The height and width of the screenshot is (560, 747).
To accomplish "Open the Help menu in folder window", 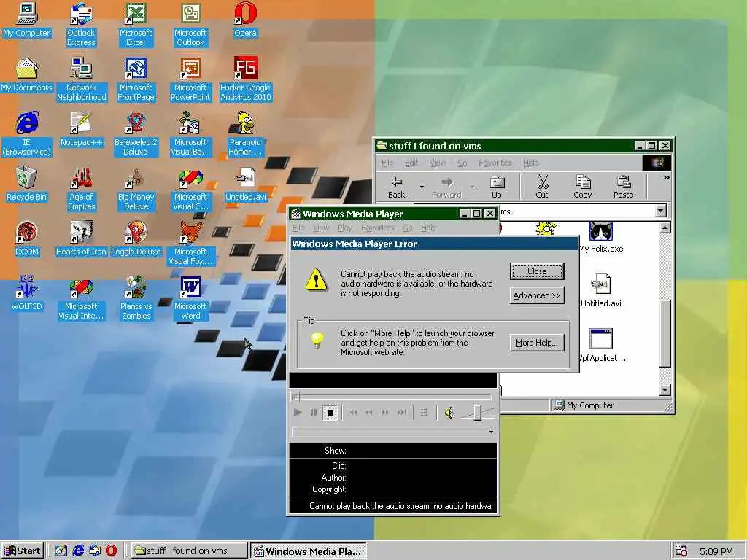I will (531, 163).
